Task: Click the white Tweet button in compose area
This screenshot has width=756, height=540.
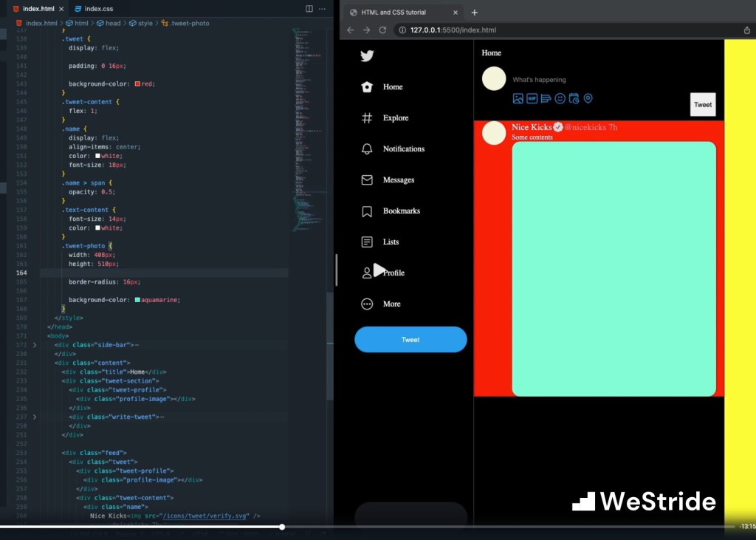Action: point(703,105)
